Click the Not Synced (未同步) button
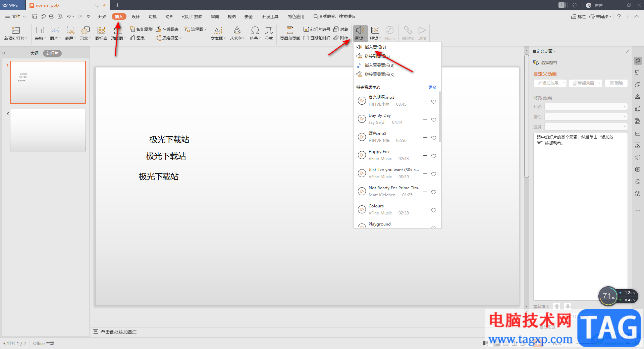644x349 pixels. [x=600, y=16]
